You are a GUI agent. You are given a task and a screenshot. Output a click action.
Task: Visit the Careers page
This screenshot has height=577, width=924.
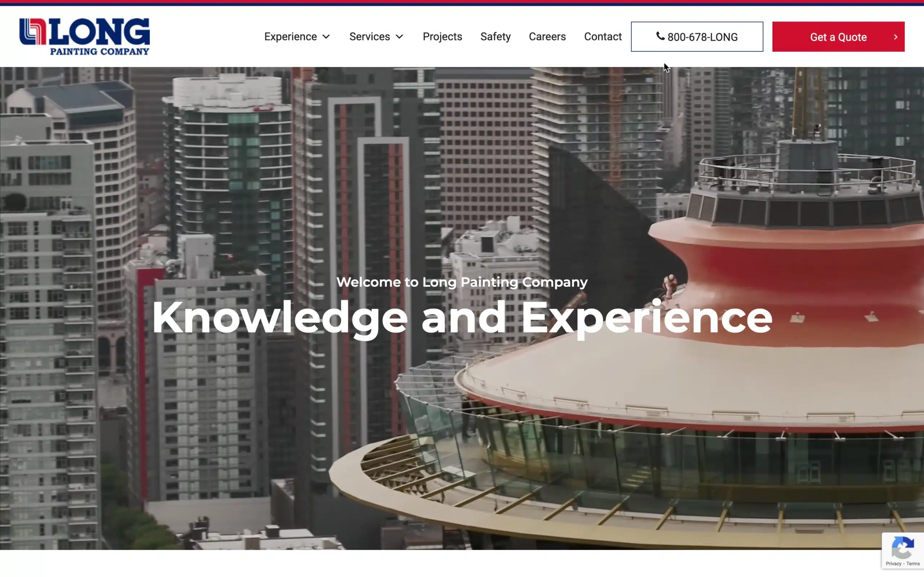[547, 37]
